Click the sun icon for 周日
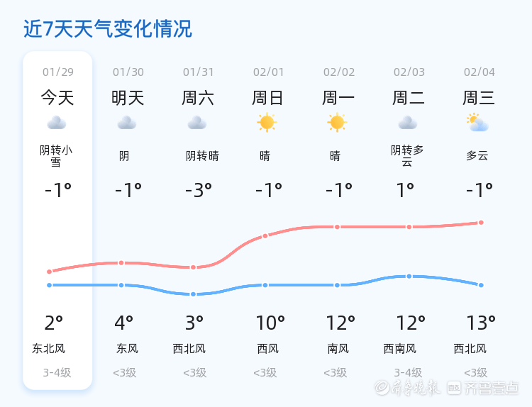 [x=267, y=123]
